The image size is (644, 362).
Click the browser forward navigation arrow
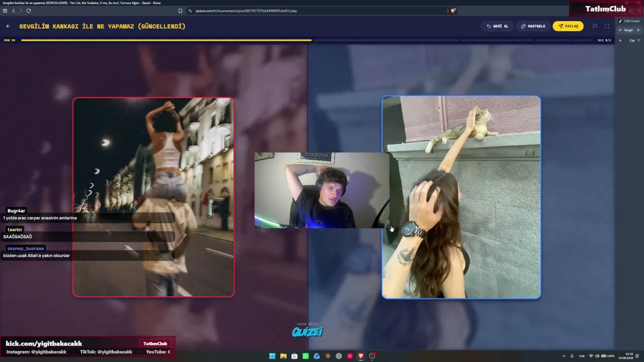(21, 11)
